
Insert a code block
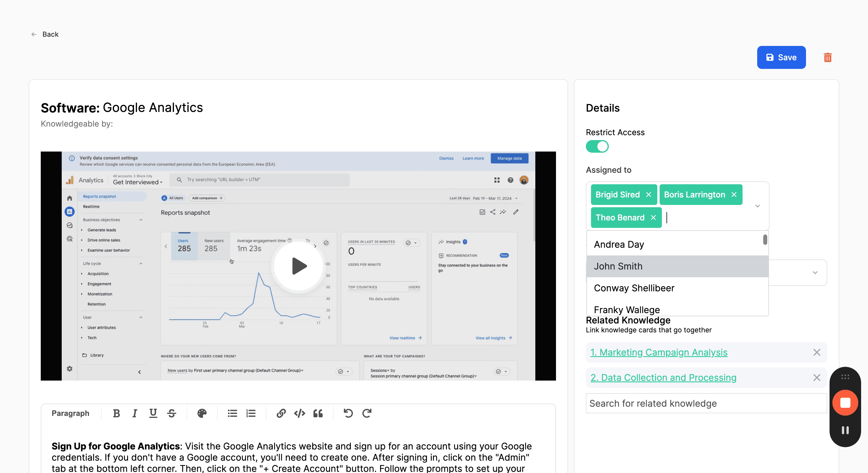pos(300,413)
